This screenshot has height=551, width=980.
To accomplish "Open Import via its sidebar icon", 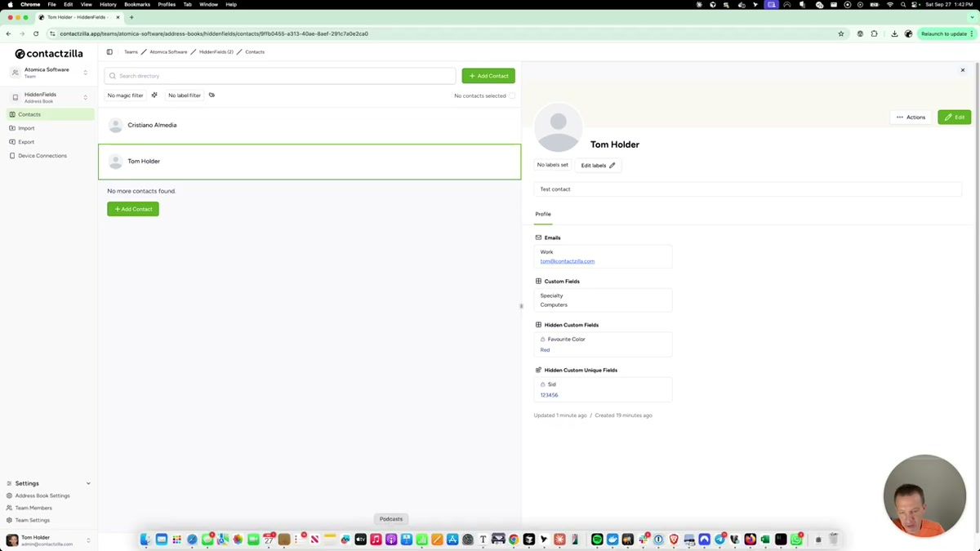I will tap(11, 128).
